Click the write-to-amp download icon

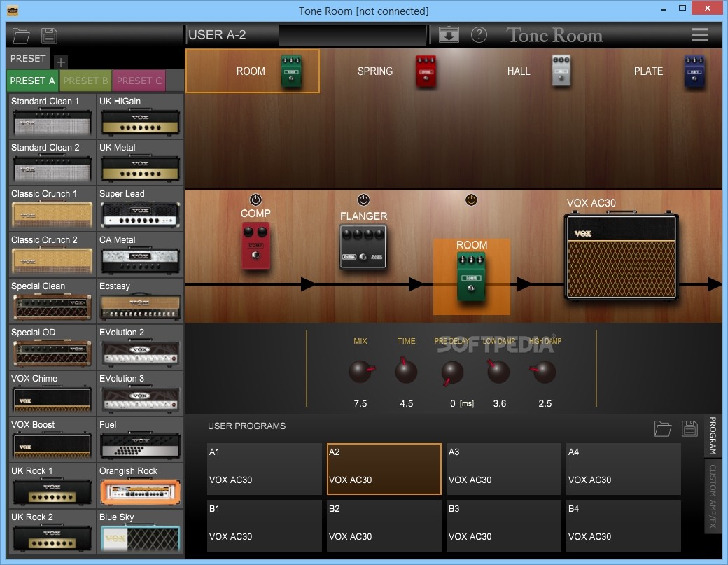449,35
